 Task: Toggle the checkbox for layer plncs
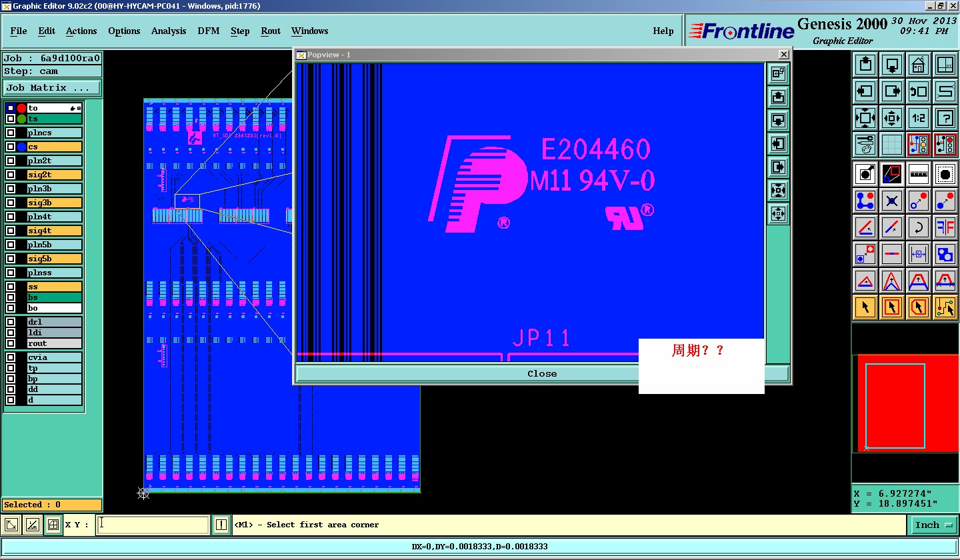coord(11,133)
